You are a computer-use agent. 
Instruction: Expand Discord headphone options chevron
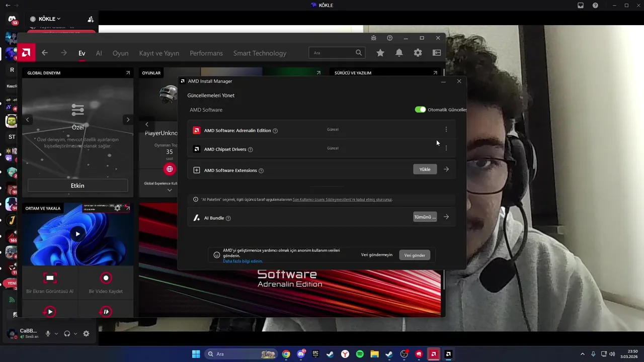point(75,334)
